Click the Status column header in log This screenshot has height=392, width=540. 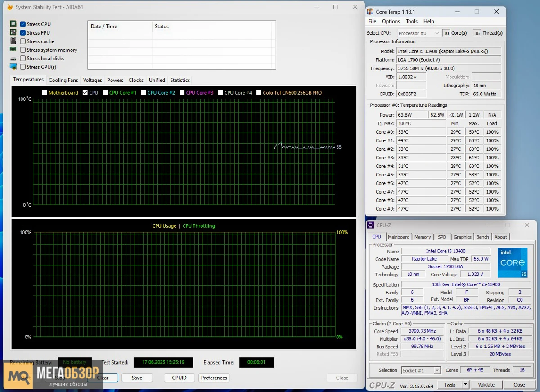pos(212,27)
